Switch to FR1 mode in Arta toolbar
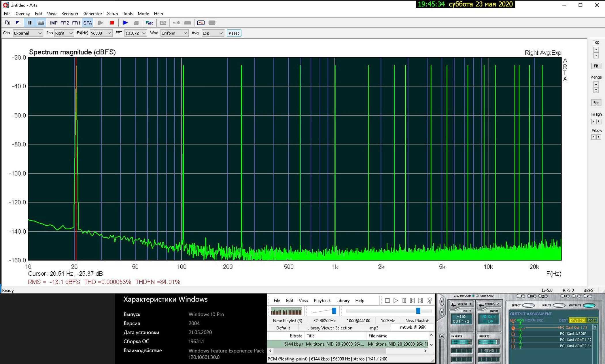Image resolution: width=605 pixels, height=364 pixels. (x=76, y=23)
